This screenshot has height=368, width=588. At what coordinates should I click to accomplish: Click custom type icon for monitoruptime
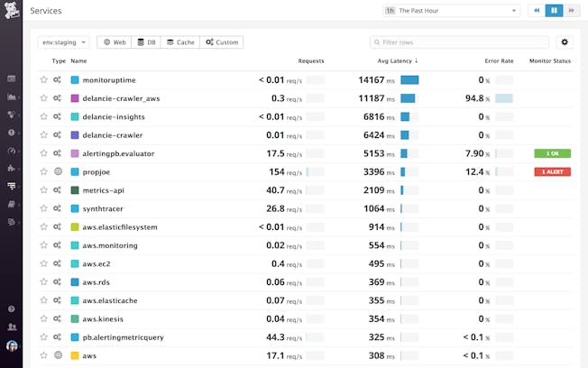pyautogui.click(x=57, y=79)
